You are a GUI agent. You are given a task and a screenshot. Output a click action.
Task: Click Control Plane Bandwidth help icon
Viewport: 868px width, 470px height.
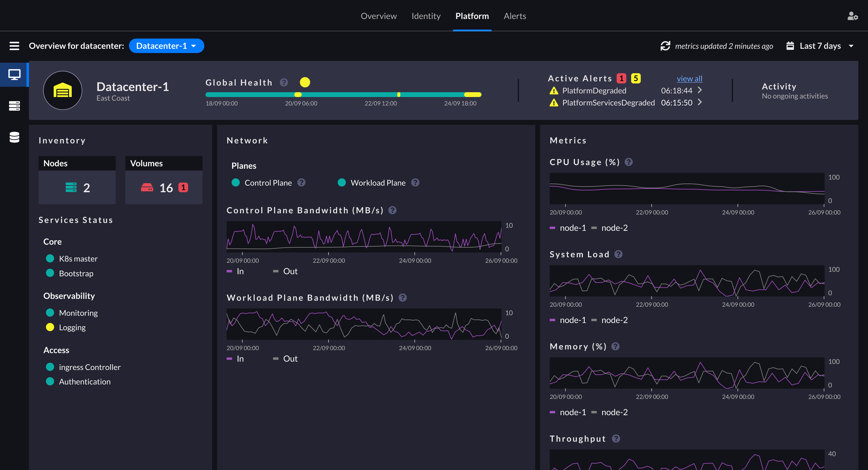[x=392, y=210]
